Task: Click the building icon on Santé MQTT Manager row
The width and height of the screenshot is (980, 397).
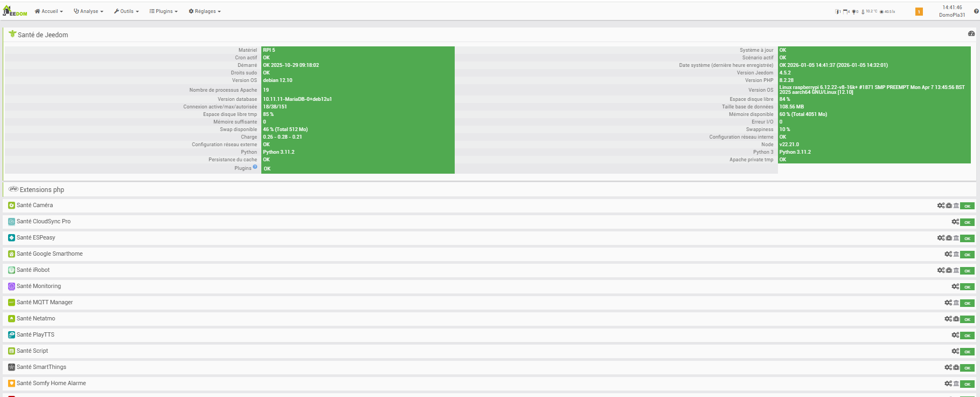Action: click(x=956, y=303)
